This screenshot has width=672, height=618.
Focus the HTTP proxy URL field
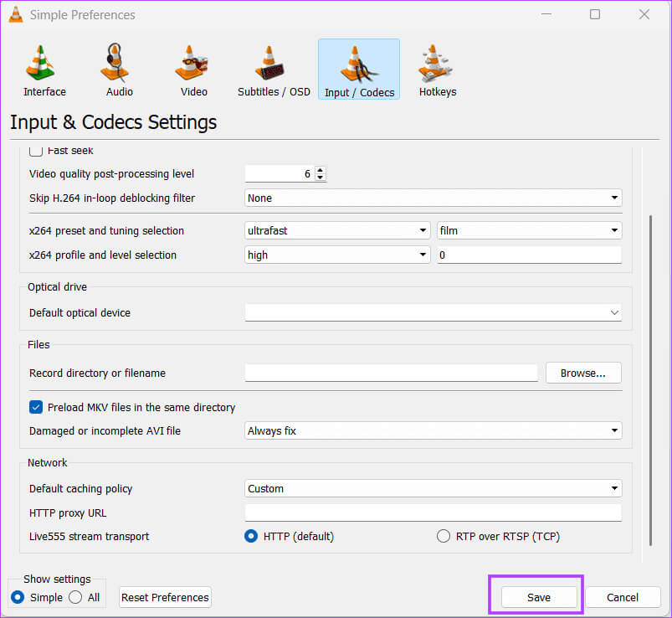[x=433, y=512]
